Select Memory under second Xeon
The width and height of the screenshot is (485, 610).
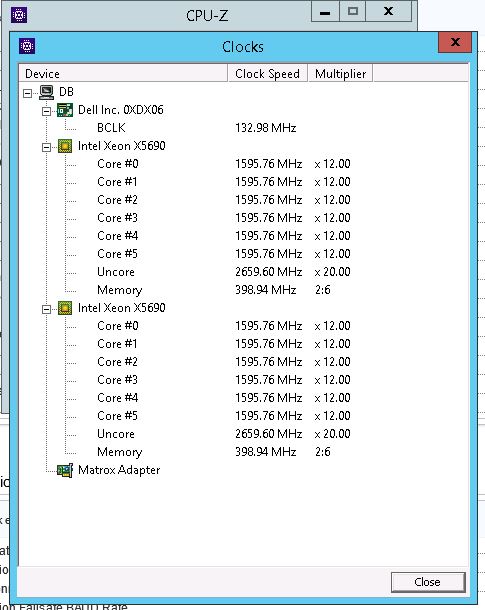[x=120, y=452]
